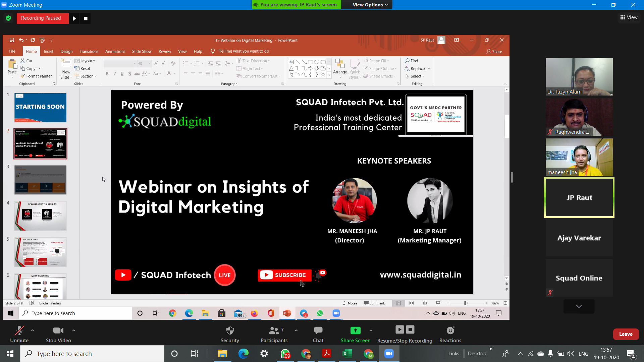The width and height of the screenshot is (644, 362).
Task: Switch to Normal view in status bar
Action: 398,303
